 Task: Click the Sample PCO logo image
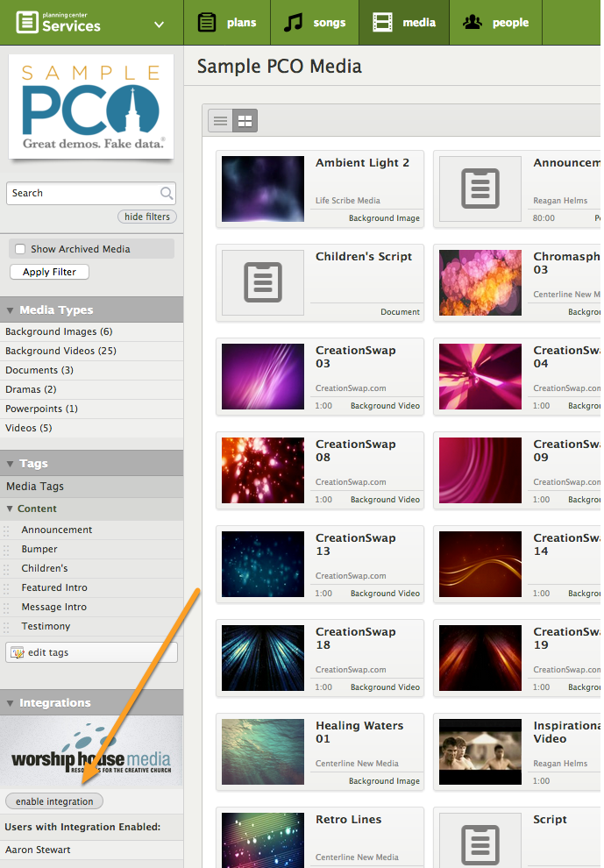pyautogui.click(x=91, y=106)
